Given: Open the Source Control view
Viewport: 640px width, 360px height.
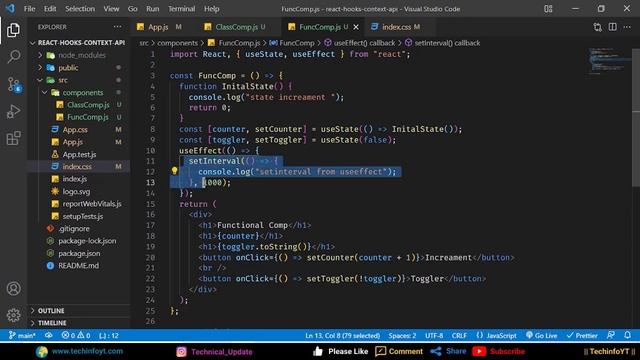Looking at the screenshot, I should [13, 84].
